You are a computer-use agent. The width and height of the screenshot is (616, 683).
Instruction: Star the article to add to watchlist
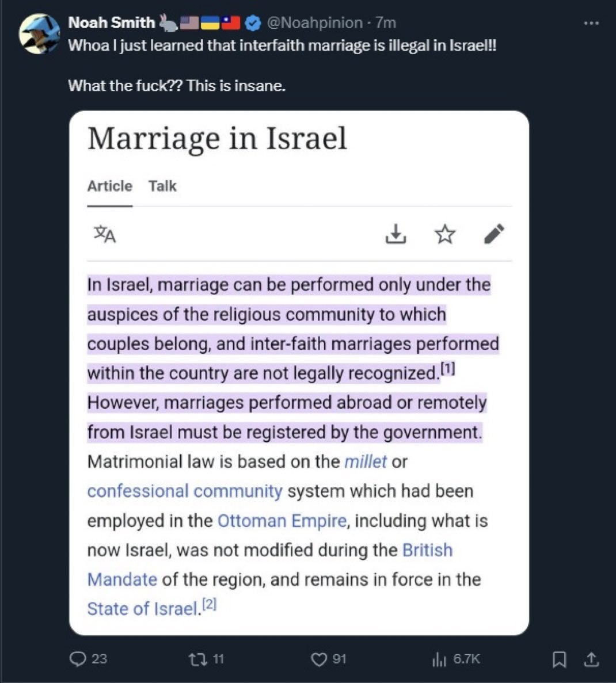pos(445,234)
